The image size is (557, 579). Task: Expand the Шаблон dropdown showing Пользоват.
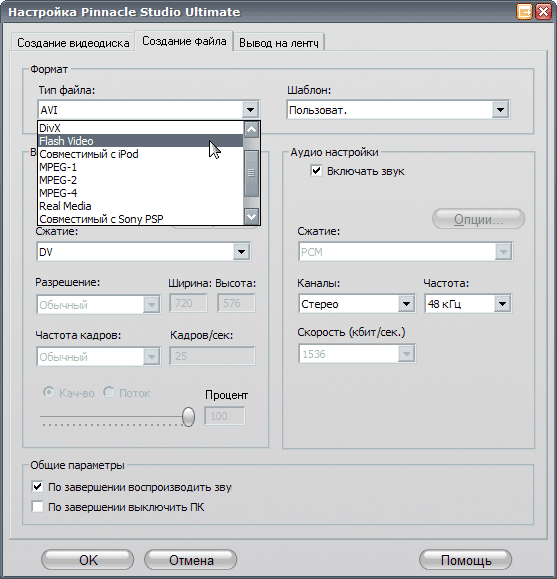tap(398, 110)
